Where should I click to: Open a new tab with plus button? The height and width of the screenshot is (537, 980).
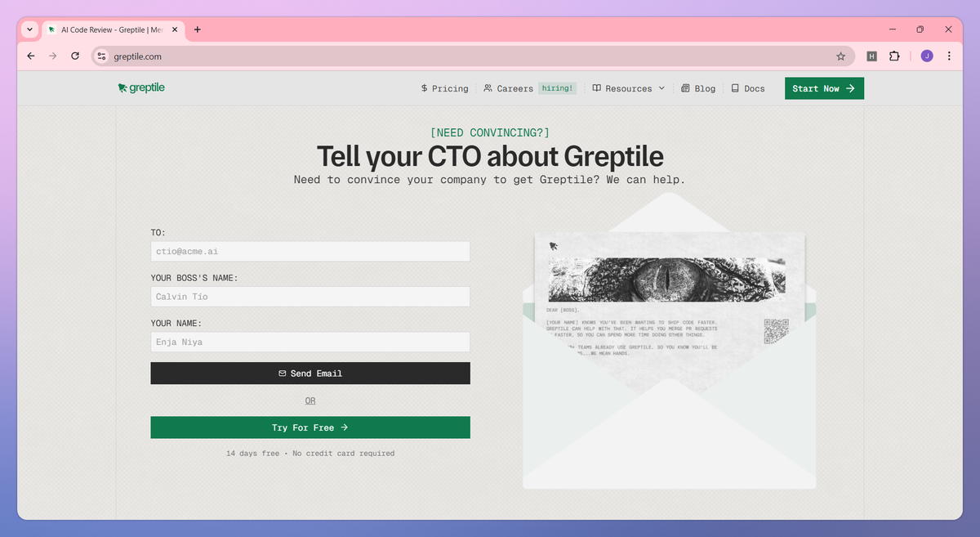click(198, 29)
